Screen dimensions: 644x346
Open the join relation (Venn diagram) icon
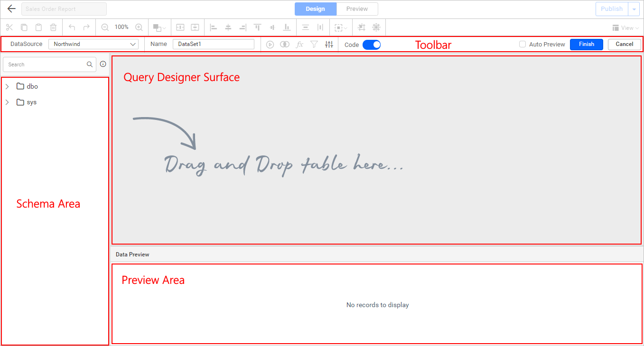(285, 44)
